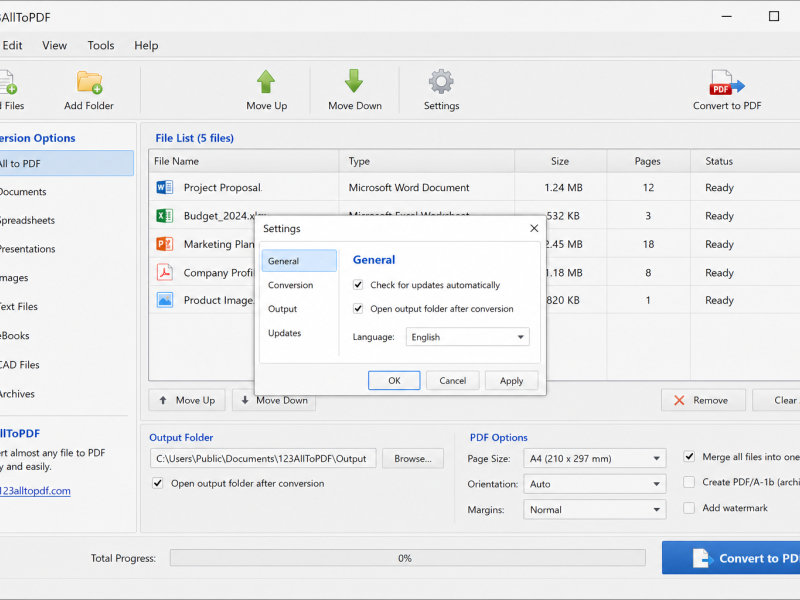The height and width of the screenshot is (600, 800).
Task: Click the Remove button
Action: pos(703,401)
